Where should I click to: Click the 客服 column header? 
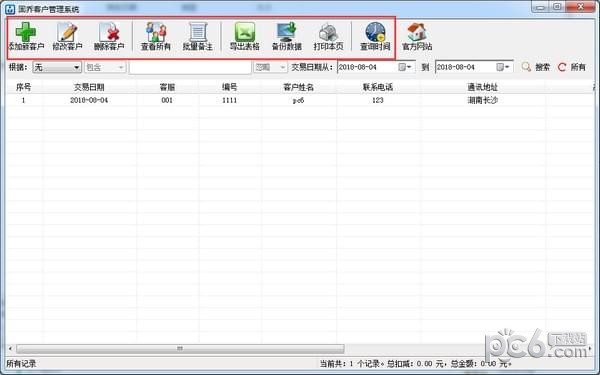point(167,87)
